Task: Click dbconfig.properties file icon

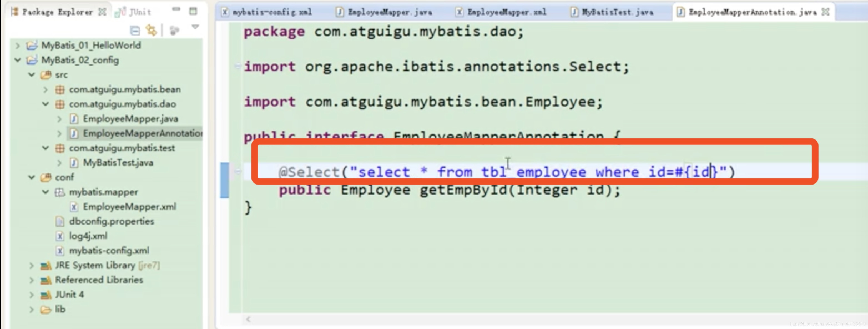Action: click(60, 221)
